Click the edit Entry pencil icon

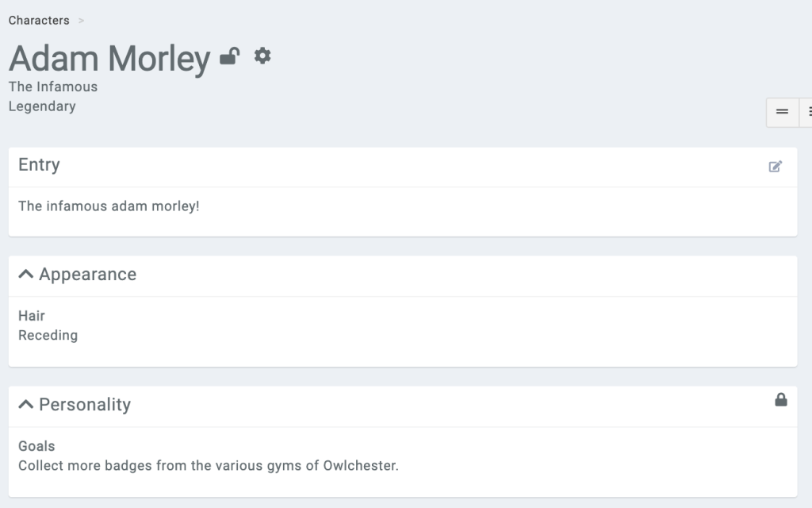776,166
